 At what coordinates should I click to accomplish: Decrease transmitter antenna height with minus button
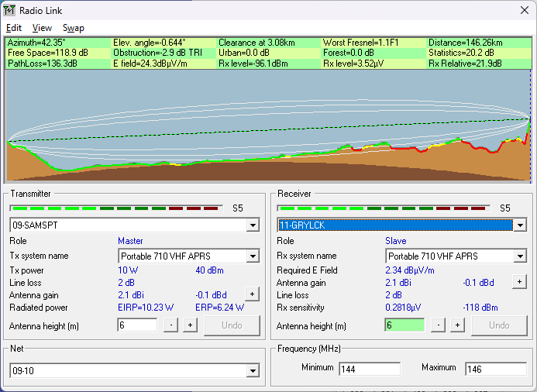[171, 325]
